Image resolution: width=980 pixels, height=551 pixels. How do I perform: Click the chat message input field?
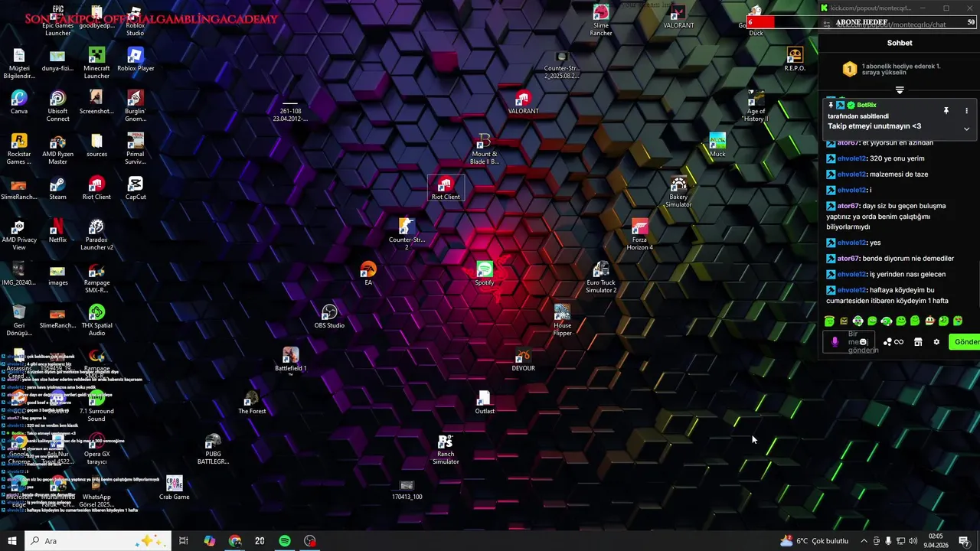[848, 342]
